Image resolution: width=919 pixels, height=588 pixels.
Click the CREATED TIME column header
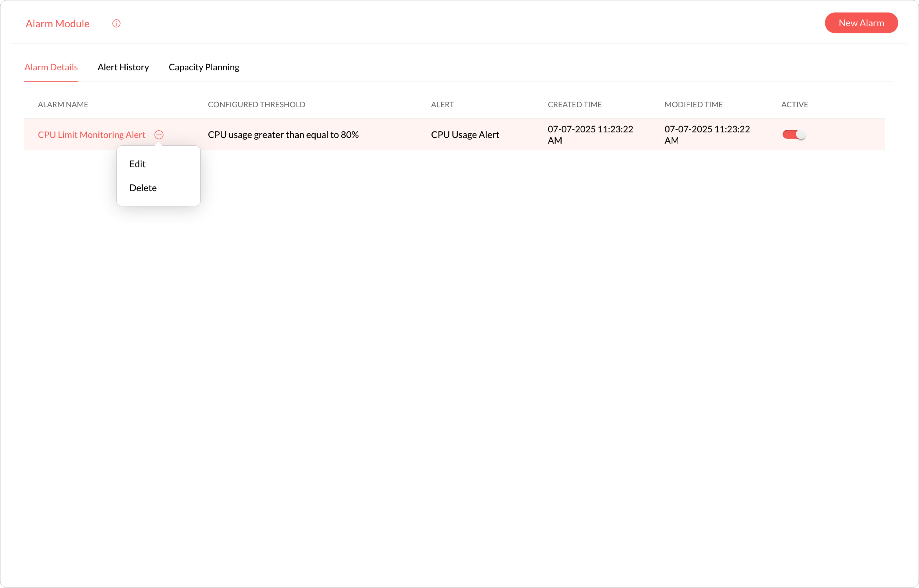click(574, 105)
